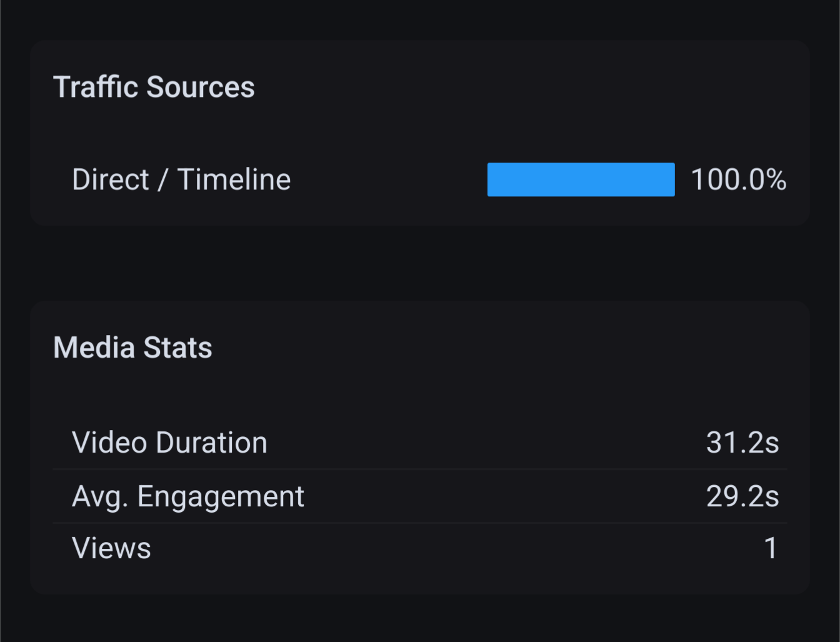
Task: Select the Video Duration row label
Action: (169, 443)
